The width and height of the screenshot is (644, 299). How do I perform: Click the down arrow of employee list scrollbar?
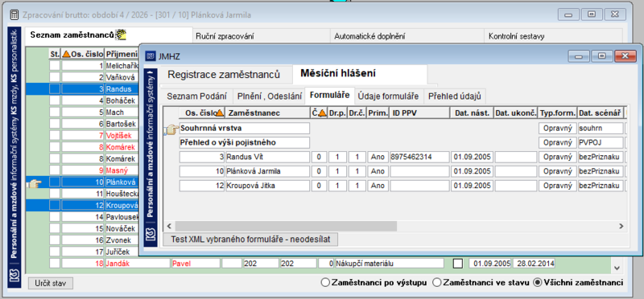pos(616,268)
